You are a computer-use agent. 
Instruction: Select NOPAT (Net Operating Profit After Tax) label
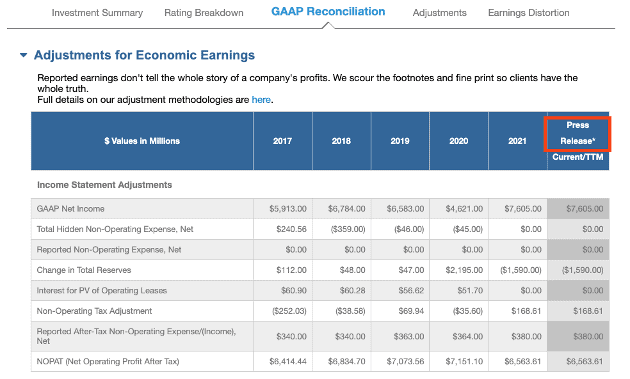(x=108, y=361)
